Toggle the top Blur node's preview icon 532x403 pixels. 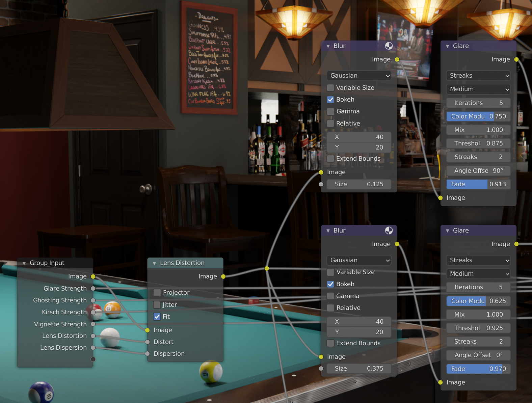[x=389, y=46]
